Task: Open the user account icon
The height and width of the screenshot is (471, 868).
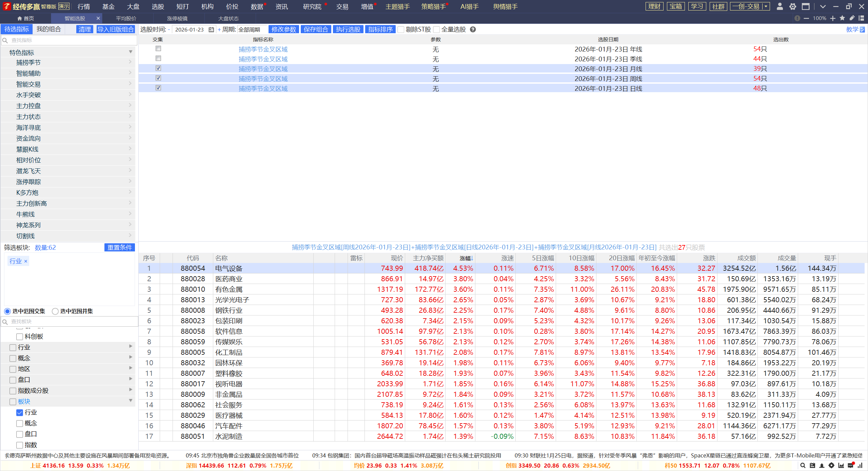Action: coord(780,6)
